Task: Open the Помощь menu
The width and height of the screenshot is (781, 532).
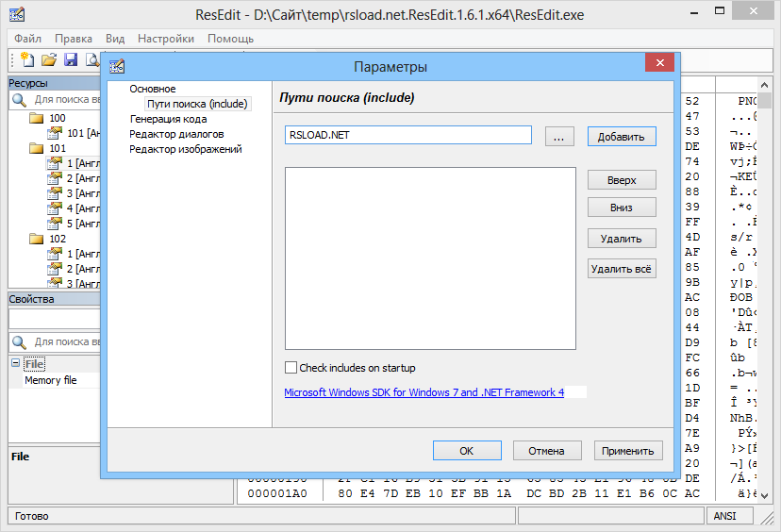Action: (x=230, y=39)
